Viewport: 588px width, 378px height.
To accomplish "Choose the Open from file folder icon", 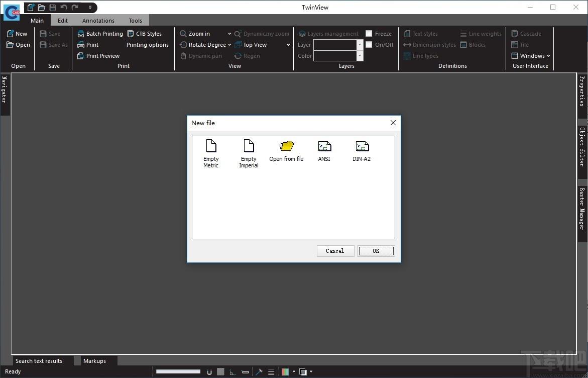I will click(287, 146).
